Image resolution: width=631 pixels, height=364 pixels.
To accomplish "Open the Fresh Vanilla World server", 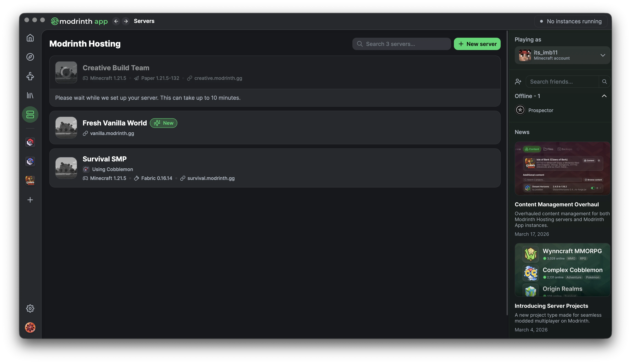I will coord(275,128).
